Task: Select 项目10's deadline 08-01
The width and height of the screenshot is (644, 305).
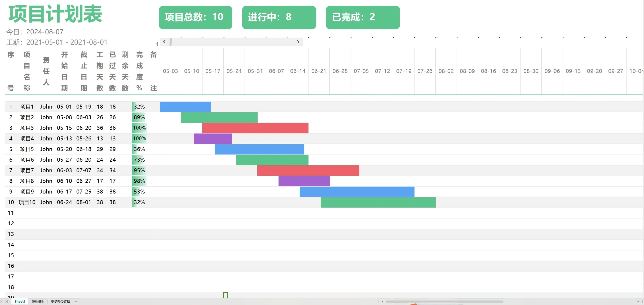Action: 84,202
